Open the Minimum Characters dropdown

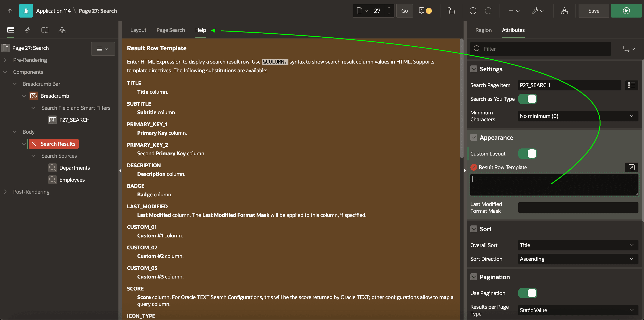coord(578,116)
